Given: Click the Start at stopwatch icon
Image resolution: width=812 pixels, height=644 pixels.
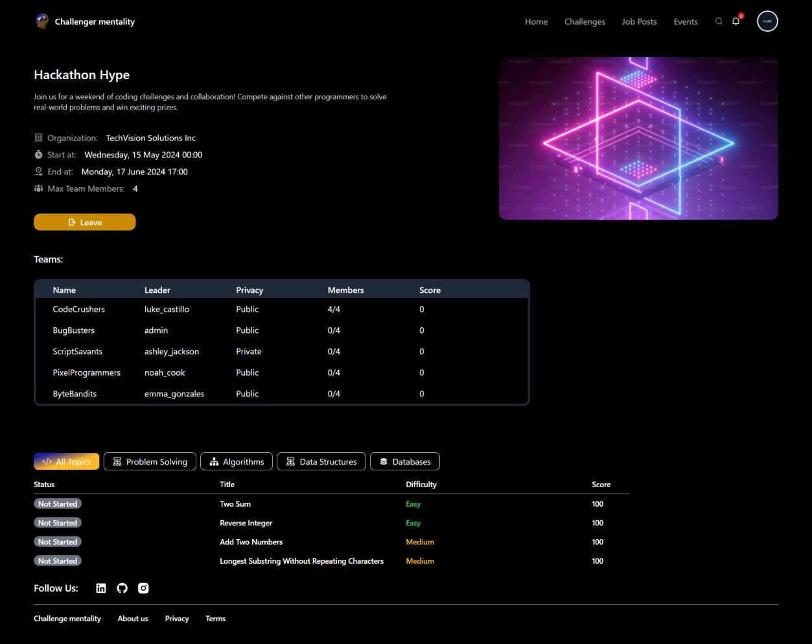Looking at the screenshot, I should [x=38, y=155].
